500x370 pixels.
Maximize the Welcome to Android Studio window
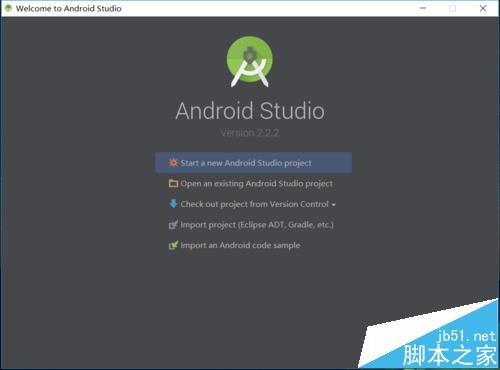click(x=452, y=8)
